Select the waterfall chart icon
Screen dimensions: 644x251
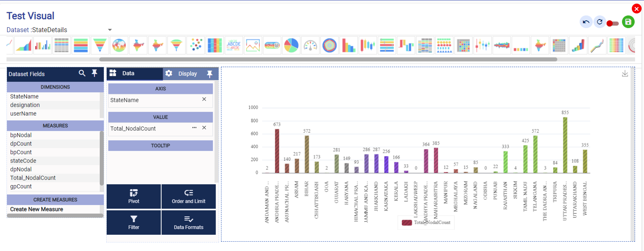pyautogui.click(x=406, y=45)
